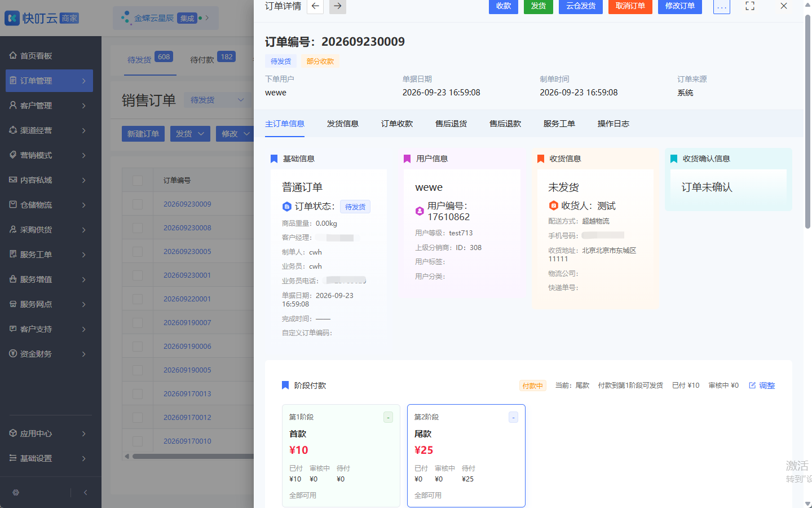Switch to the 售后退货 tab
This screenshot has height=508, width=812.
[x=451, y=124]
